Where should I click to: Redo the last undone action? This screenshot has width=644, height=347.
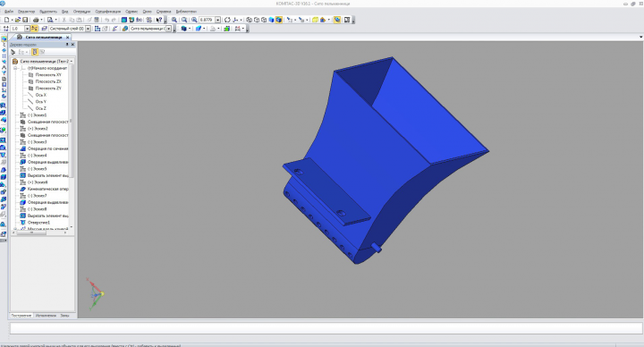[x=114, y=20]
